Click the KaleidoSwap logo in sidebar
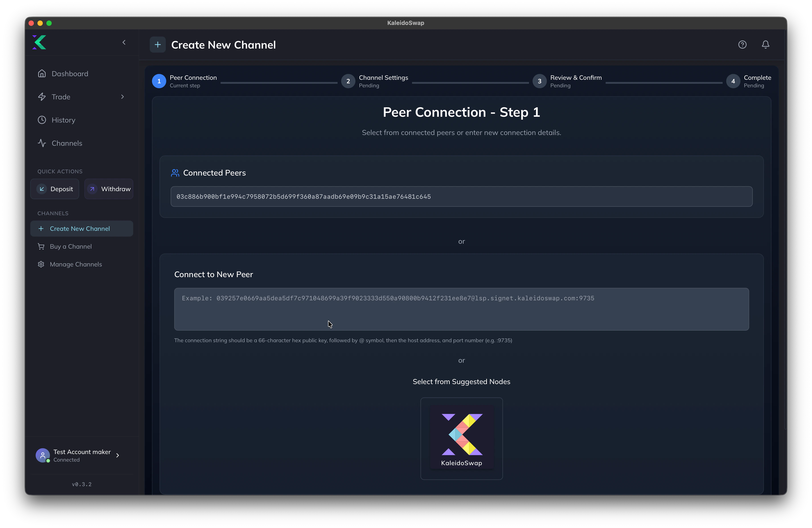812x528 pixels. (39, 42)
